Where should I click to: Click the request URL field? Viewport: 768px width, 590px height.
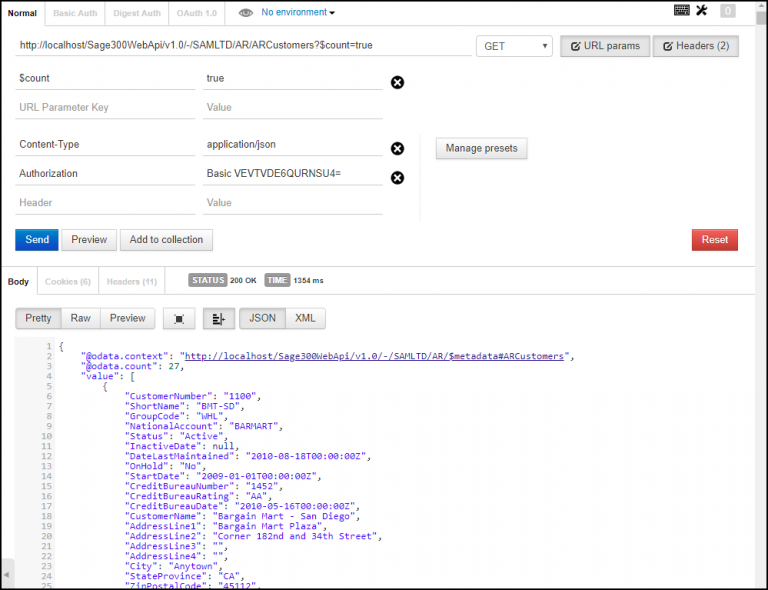click(243, 46)
